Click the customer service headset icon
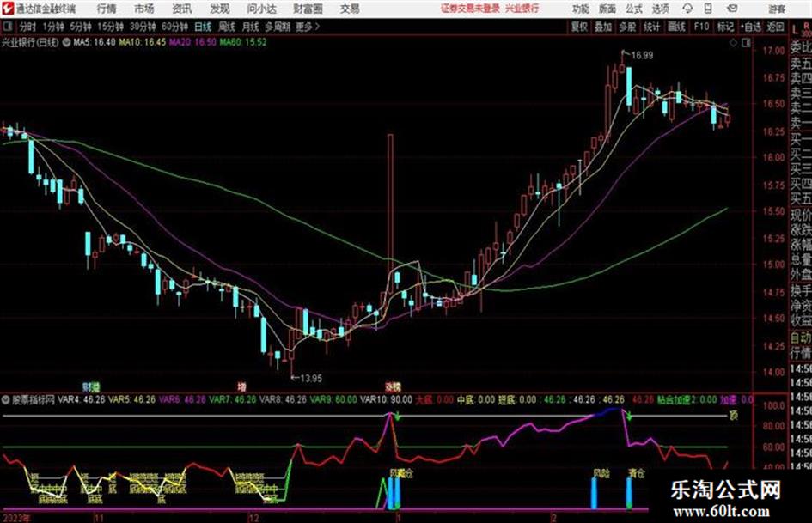 [687, 9]
